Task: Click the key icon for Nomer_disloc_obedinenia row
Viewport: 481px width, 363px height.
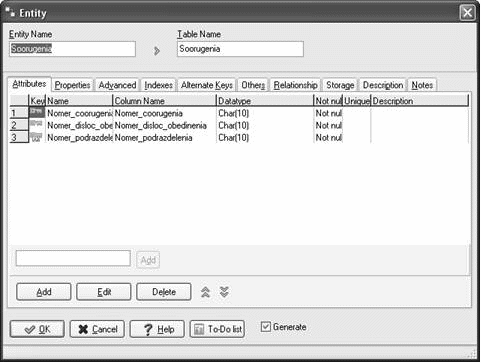Action: [x=37, y=124]
